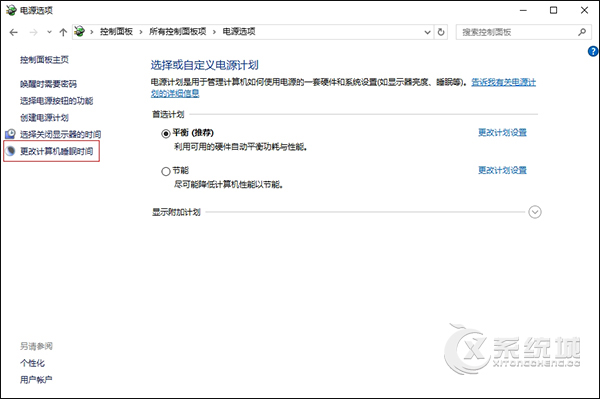Click description 尽可能降低计算机性能以节能
This screenshot has height=399, width=600.
[x=228, y=185]
